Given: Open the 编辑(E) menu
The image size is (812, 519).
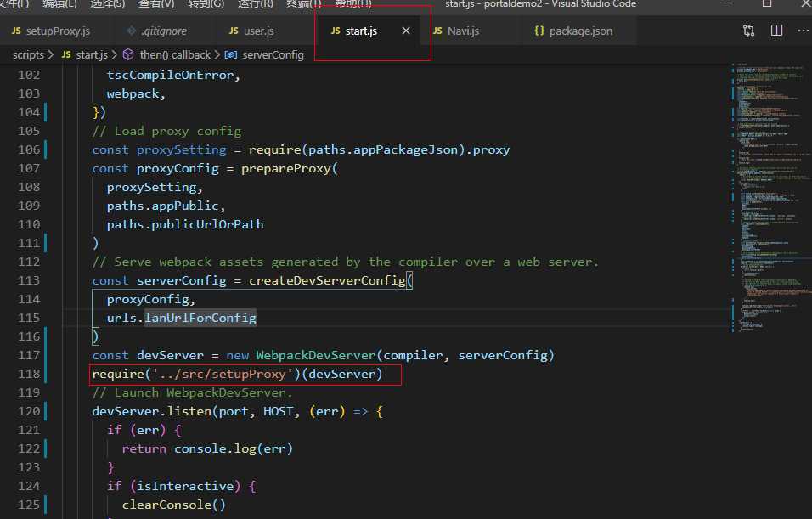Looking at the screenshot, I should [59, 4].
